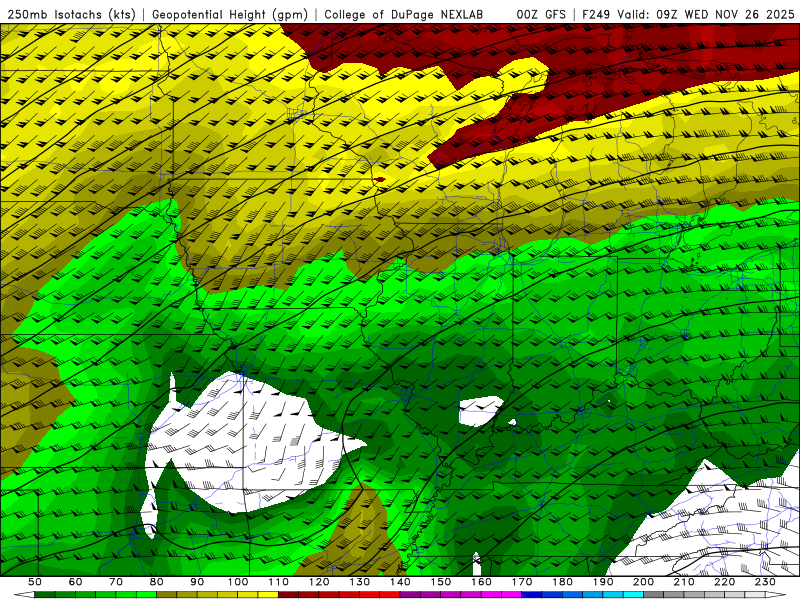Click the '220' label on the color scale
Screen dimensions: 800x600
coord(724,582)
